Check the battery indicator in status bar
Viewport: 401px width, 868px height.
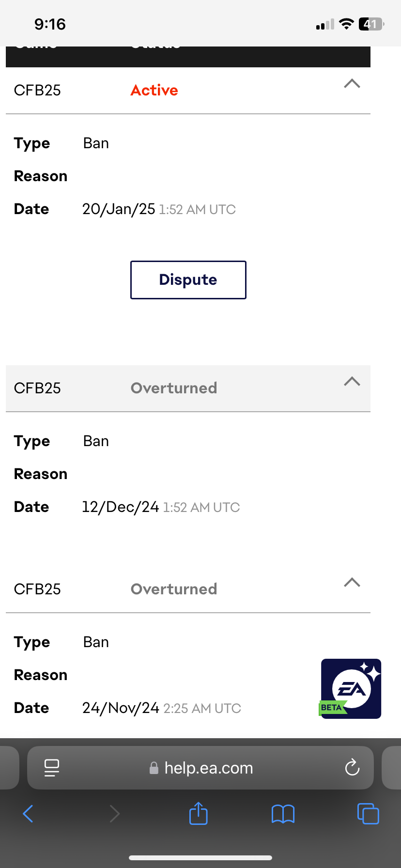[371, 24]
